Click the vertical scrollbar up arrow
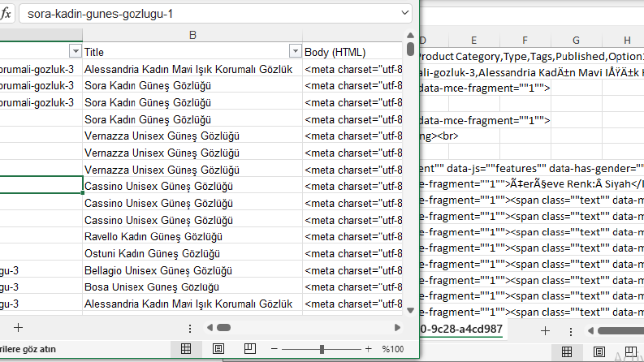The width and height of the screenshot is (644, 362). pyautogui.click(x=410, y=35)
